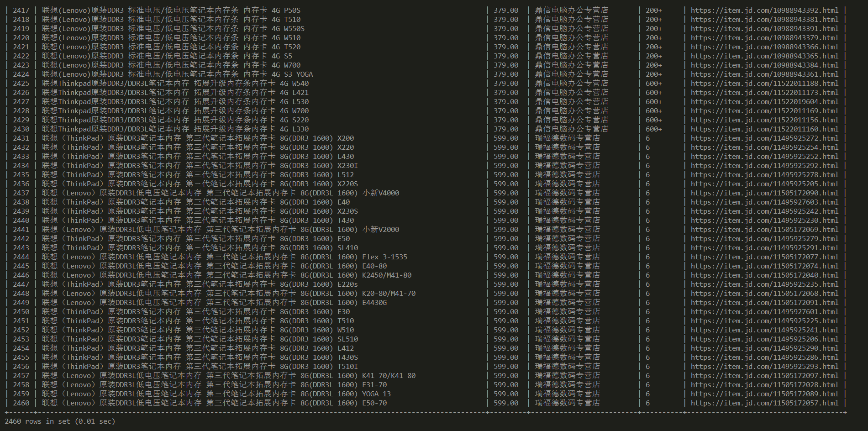Click the product name ending K2450/M41-80
Screen dimensions: 868x431
click(x=226, y=275)
